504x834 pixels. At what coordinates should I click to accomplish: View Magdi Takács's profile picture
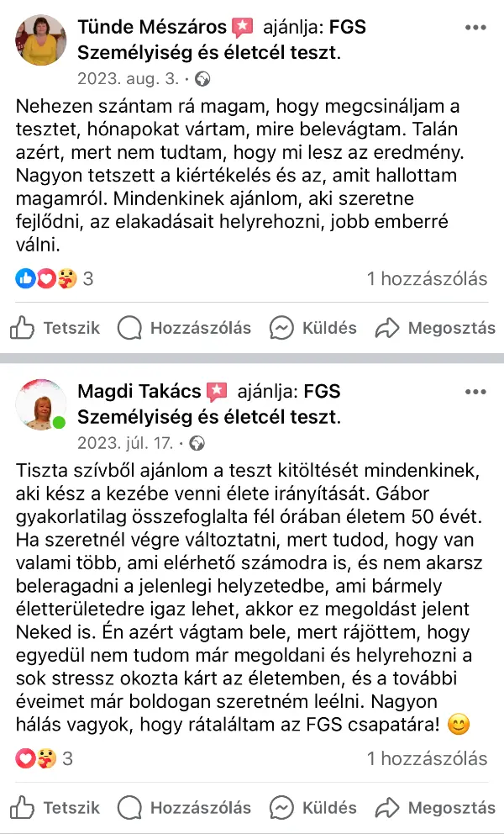[x=40, y=404]
